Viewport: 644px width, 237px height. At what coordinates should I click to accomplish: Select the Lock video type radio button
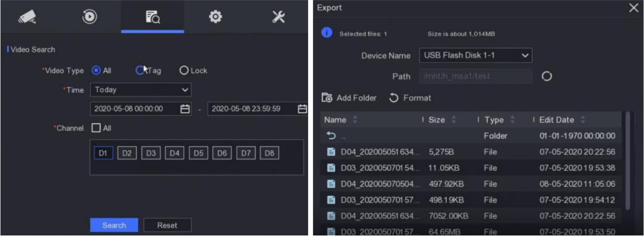pyautogui.click(x=184, y=71)
